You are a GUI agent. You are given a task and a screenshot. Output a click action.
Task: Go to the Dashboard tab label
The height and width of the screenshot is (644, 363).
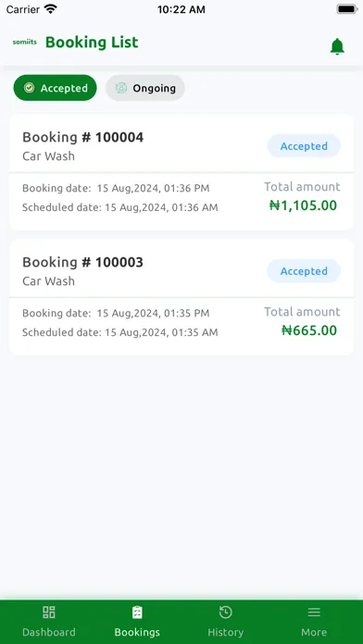[x=49, y=632]
